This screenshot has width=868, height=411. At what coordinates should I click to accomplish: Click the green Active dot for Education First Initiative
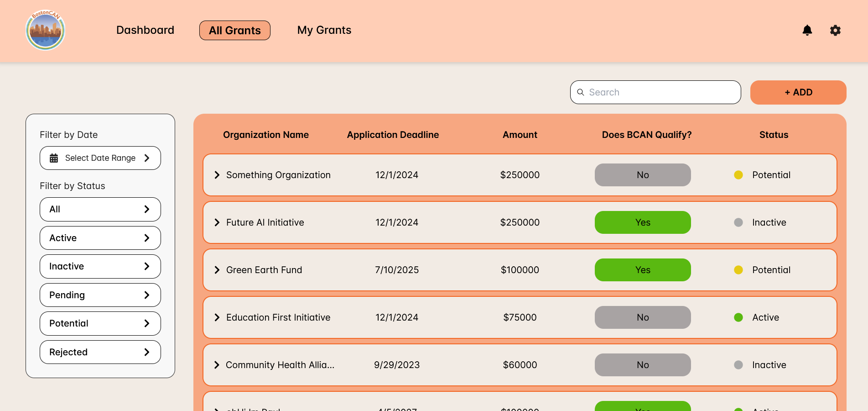point(738,317)
